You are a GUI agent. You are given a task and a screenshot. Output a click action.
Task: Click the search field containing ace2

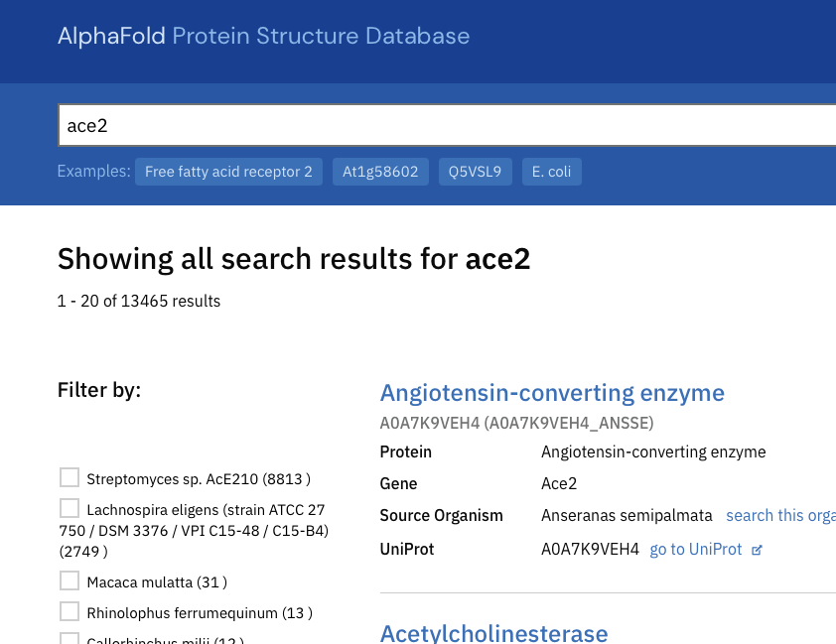pyautogui.click(x=447, y=125)
